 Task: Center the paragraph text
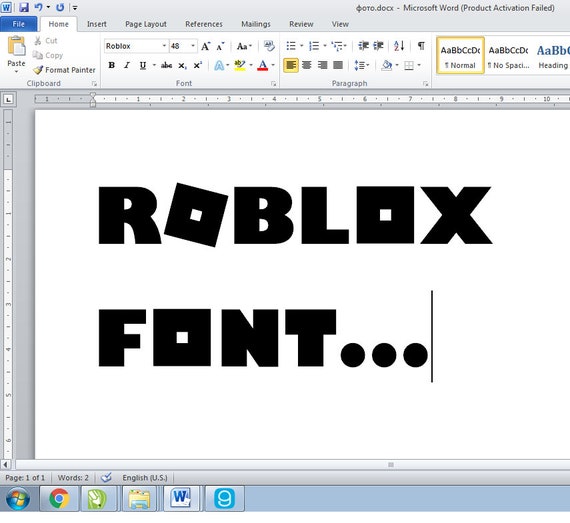click(x=307, y=65)
